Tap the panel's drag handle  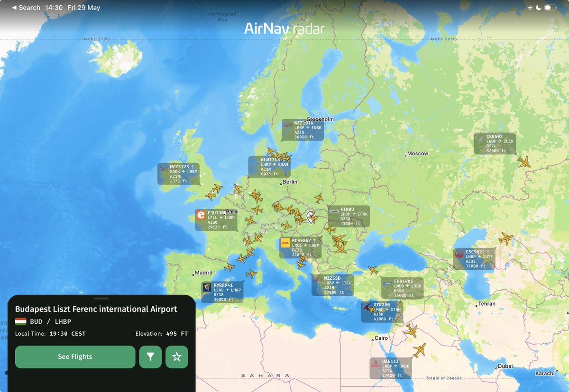point(101,299)
